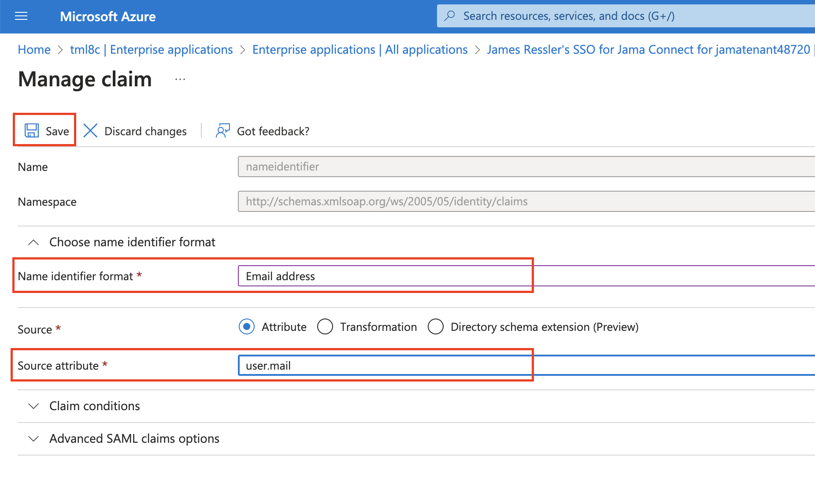Viewport: 815px width, 504px height.
Task: Click the feedback person icon
Action: 222,131
